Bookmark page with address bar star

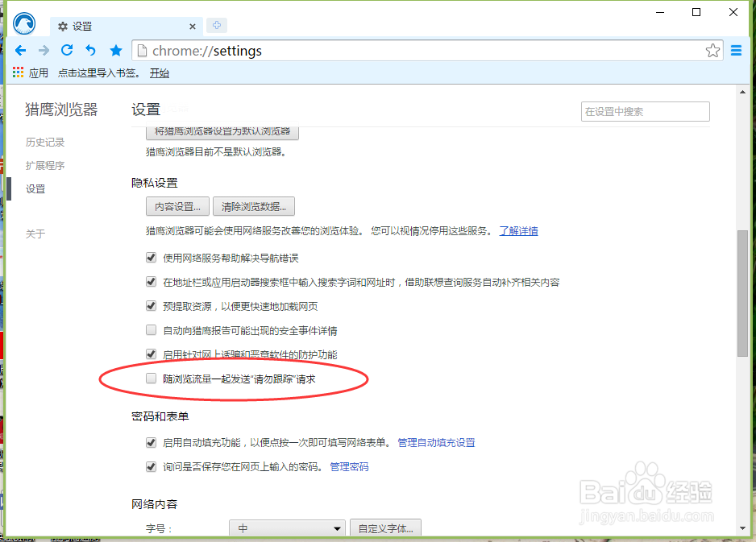tap(712, 51)
